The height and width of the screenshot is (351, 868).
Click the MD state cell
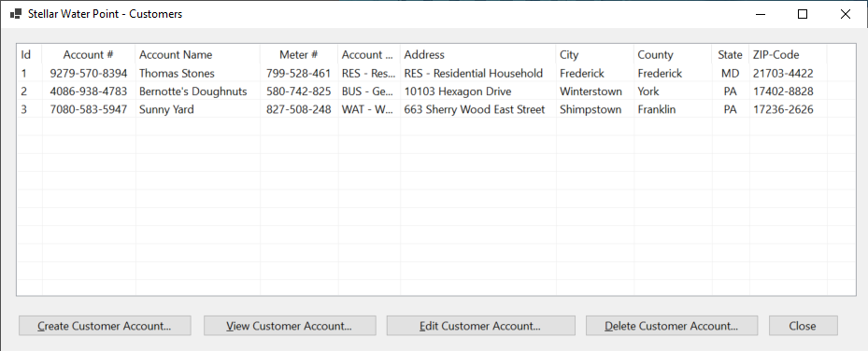click(x=730, y=73)
